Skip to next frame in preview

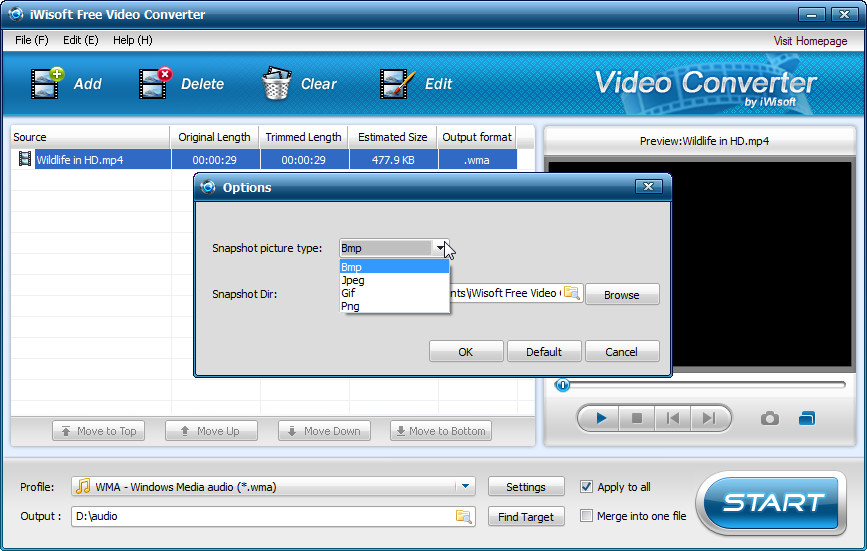(708, 418)
